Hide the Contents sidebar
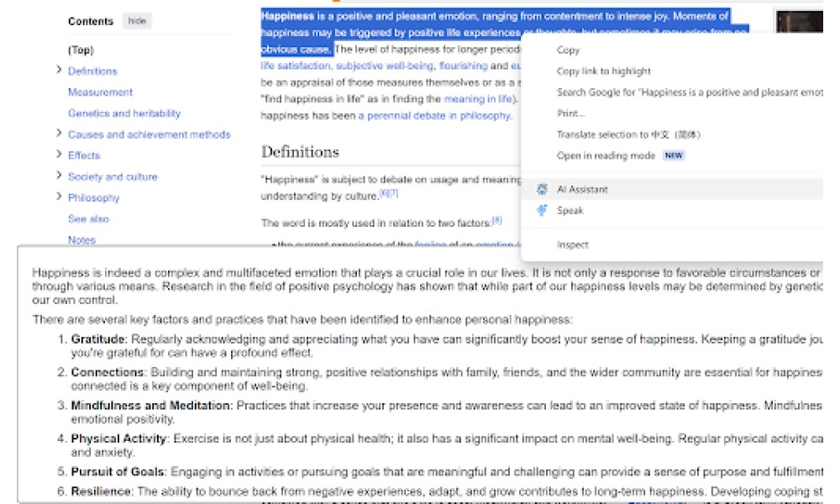 pos(137,21)
